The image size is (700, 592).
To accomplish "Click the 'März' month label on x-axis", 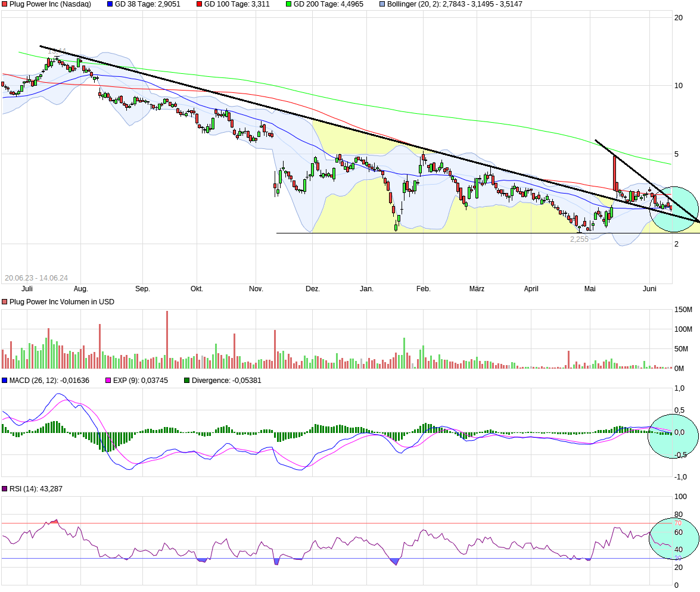I will tap(477, 289).
